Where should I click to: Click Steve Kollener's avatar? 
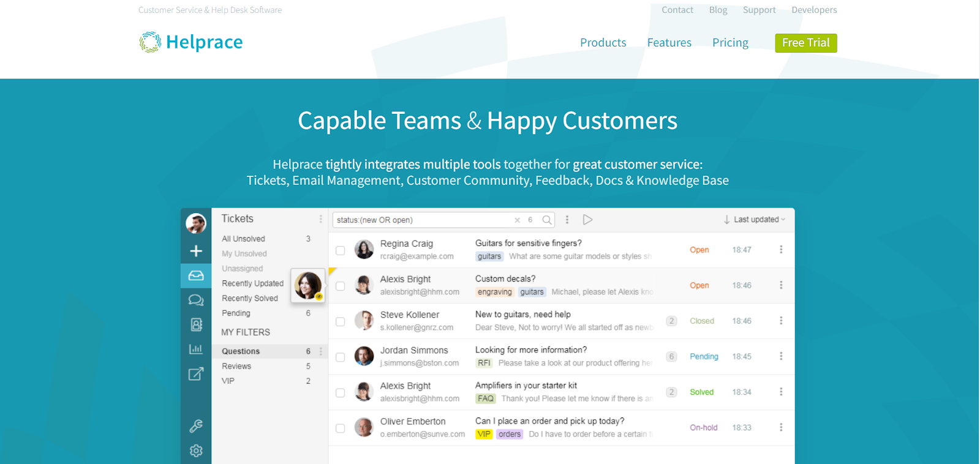click(x=364, y=320)
